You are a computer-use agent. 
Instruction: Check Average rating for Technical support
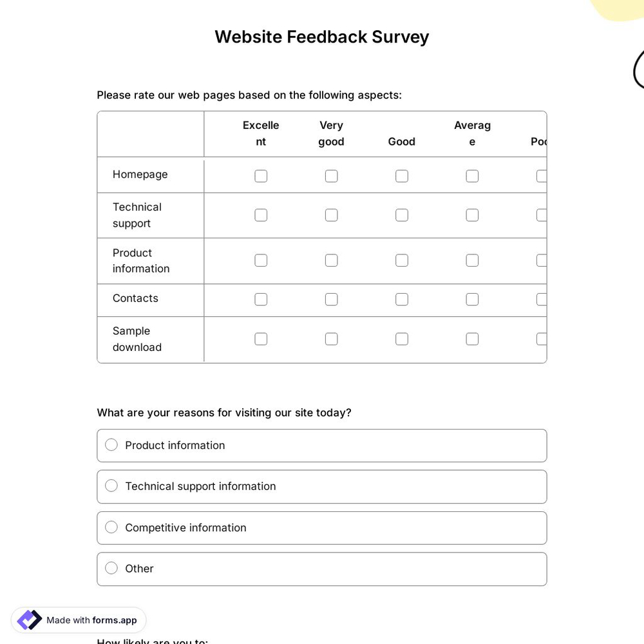click(x=472, y=214)
